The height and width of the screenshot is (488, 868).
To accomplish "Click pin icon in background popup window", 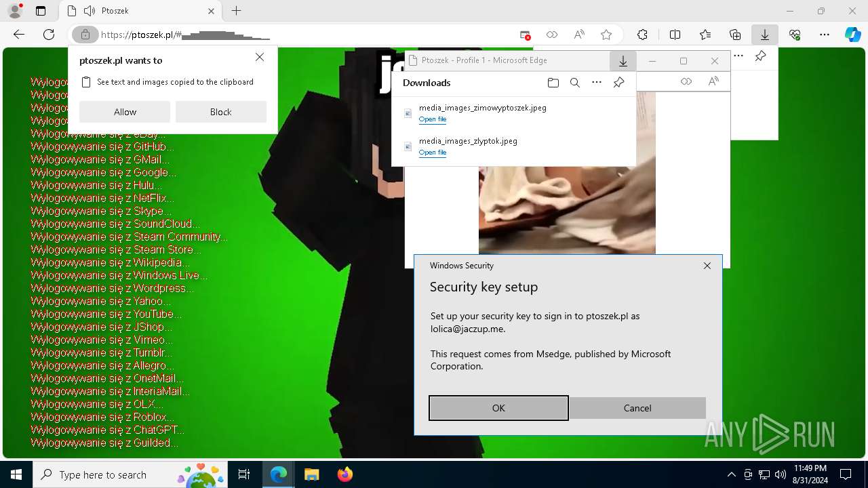I will [x=760, y=56].
